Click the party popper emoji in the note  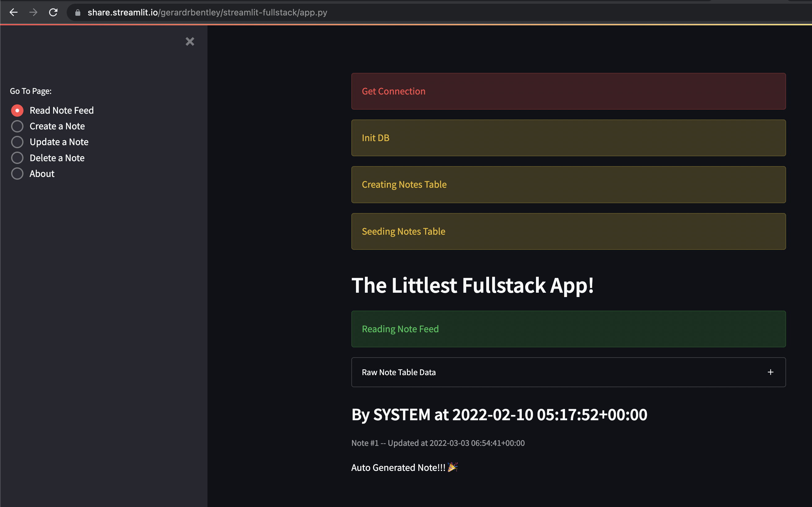pyautogui.click(x=453, y=467)
